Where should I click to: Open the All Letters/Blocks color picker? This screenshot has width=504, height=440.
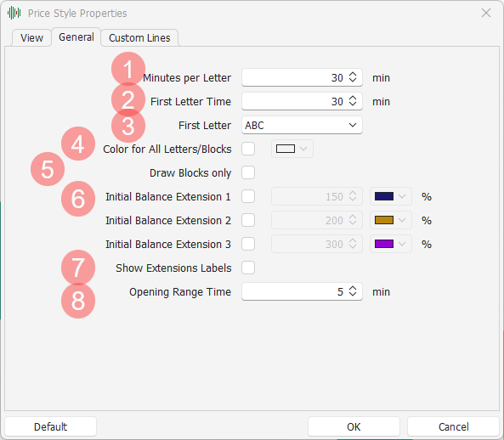(292, 149)
